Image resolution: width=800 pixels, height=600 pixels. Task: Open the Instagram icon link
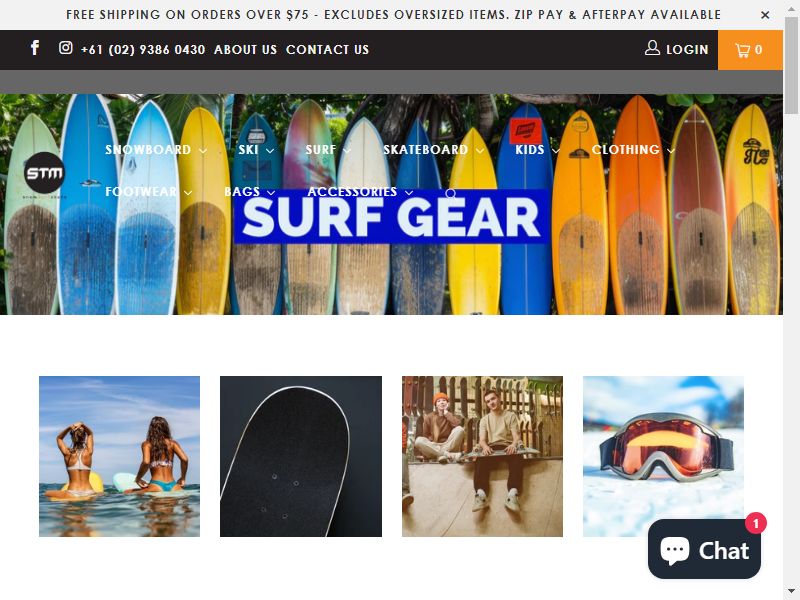(x=65, y=48)
